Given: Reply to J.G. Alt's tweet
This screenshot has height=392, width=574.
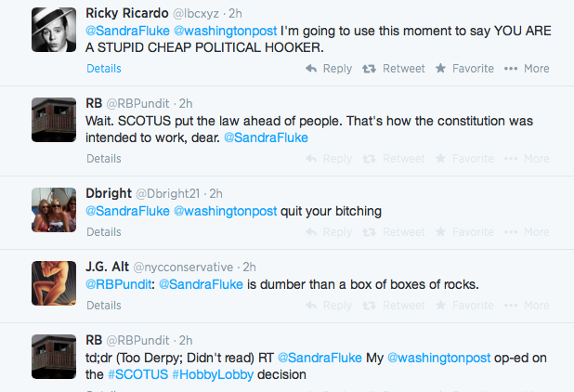Looking at the screenshot, I should [x=329, y=306].
